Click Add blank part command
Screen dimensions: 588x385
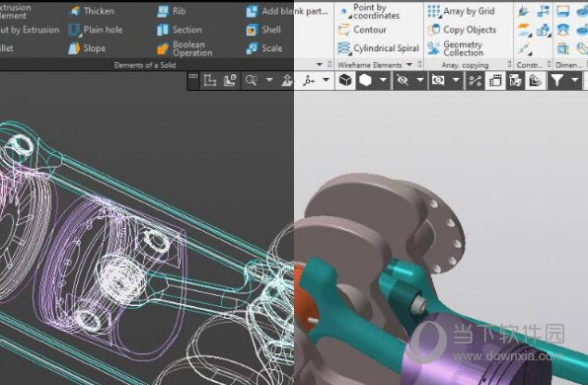point(287,11)
